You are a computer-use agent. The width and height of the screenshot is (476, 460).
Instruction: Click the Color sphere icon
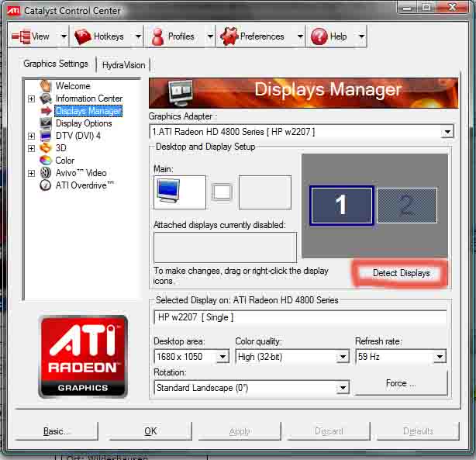coord(46,160)
